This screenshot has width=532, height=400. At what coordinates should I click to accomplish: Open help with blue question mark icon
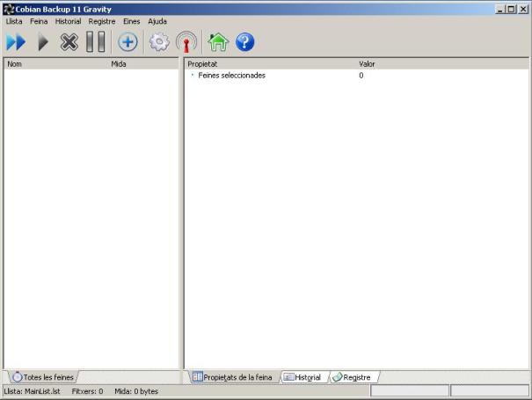(244, 42)
